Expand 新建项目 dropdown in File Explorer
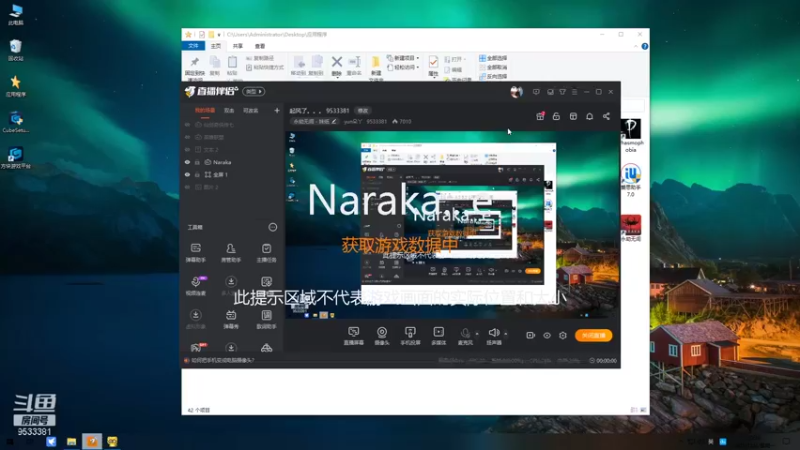Screen dimensions: 800x450 click(403, 58)
